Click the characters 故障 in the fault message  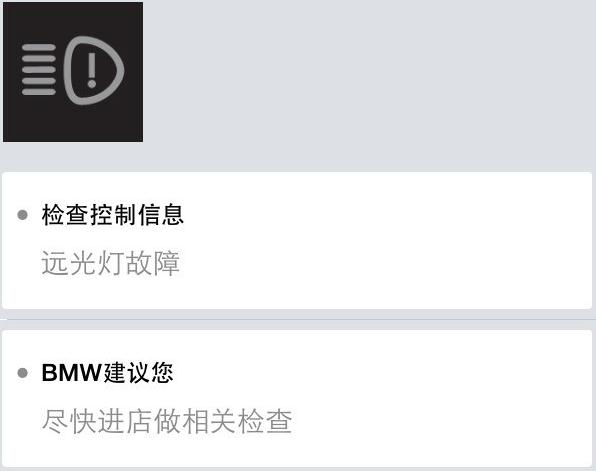click(x=153, y=263)
